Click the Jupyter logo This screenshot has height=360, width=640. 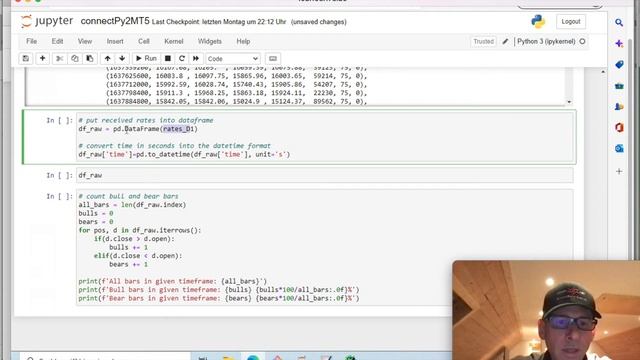coord(47,21)
